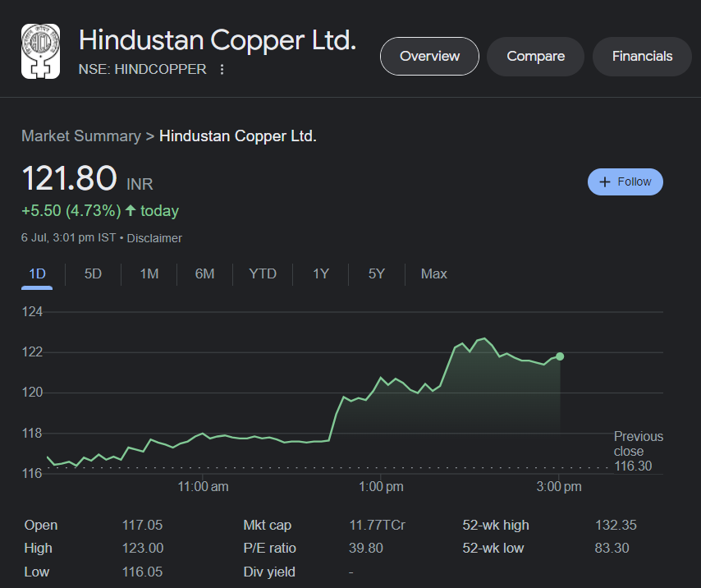Switch chart to 5D range
Screen dimensions: 701x588
click(93, 273)
